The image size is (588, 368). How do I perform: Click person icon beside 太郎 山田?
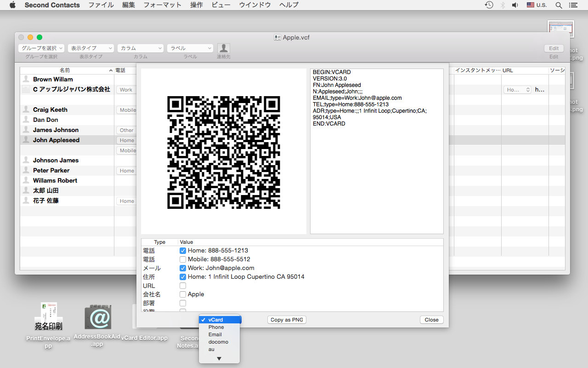(x=26, y=190)
